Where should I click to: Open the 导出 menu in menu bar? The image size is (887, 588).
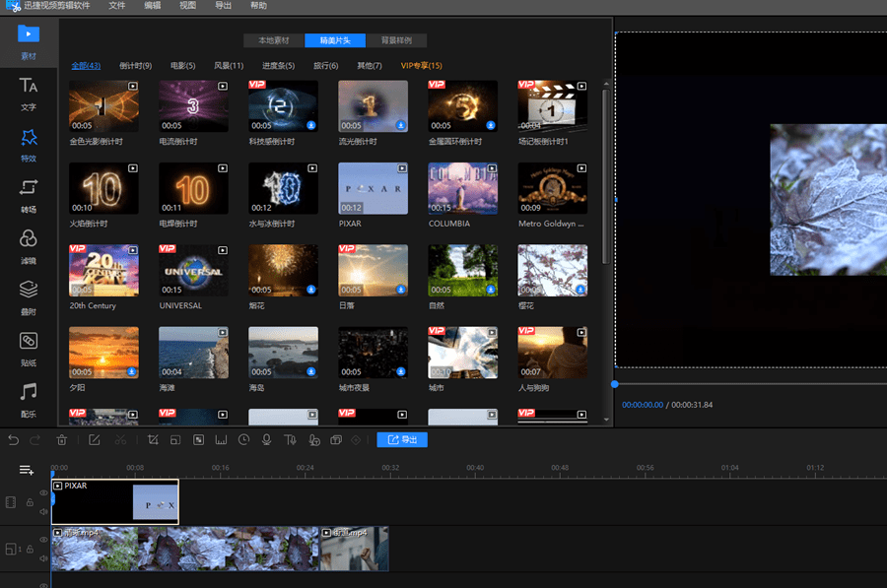tap(223, 6)
